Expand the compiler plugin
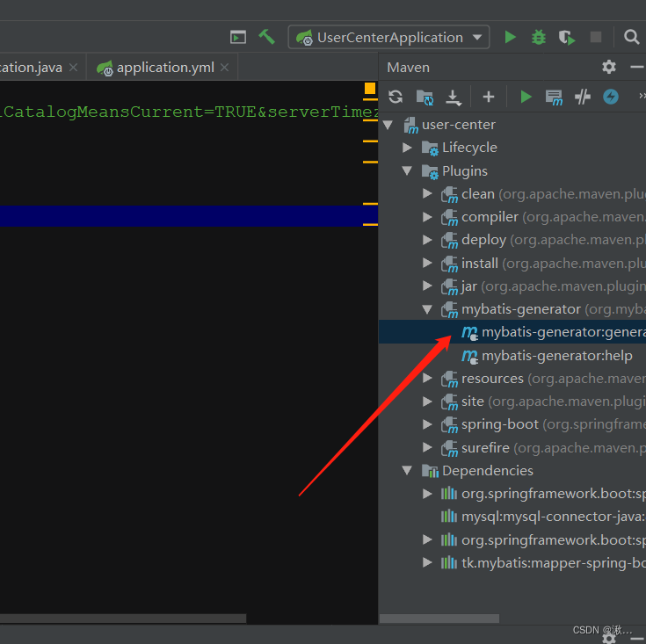Image resolution: width=646 pixels, height=644 pixels. pos(427,217)
